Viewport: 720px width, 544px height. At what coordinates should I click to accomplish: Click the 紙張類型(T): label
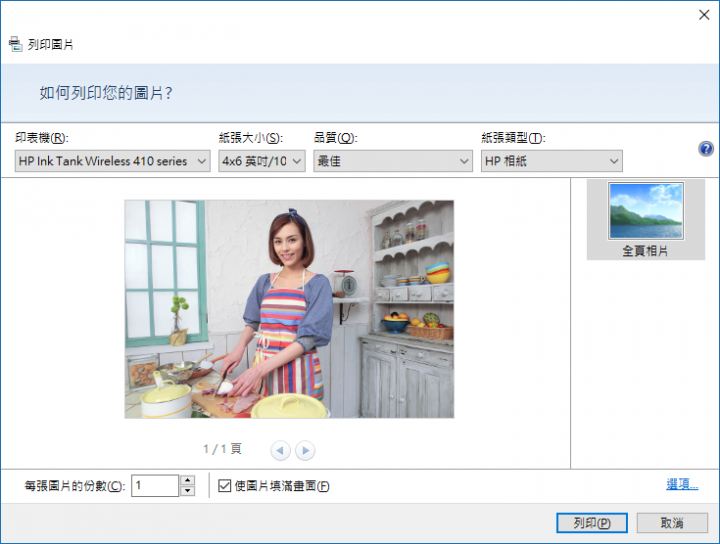pos(513,138)
